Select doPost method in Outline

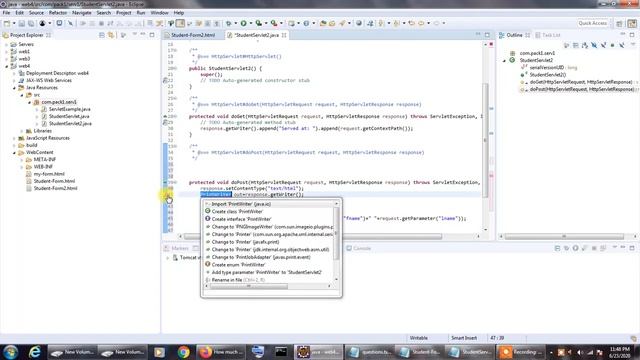tap(581, 89)
